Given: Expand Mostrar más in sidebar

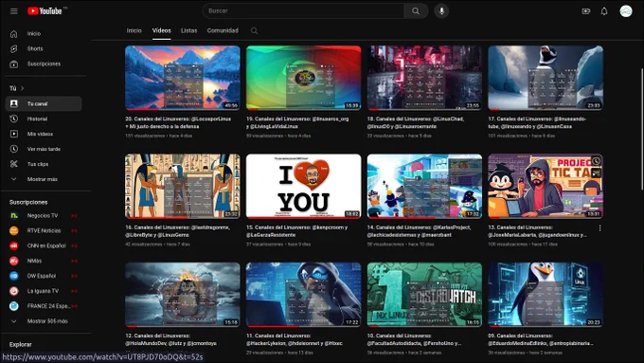Looking at the screenshot, I should click(x=44, y=179).
